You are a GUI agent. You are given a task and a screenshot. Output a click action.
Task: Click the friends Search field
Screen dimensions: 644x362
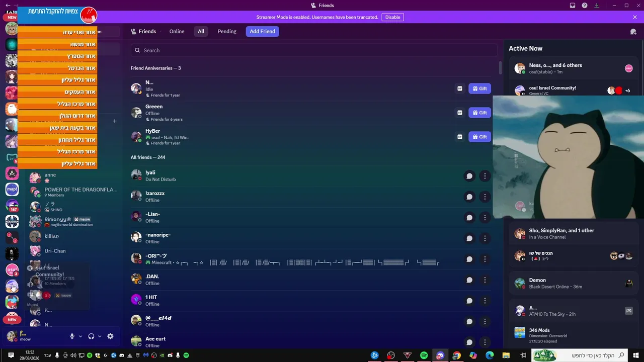tap(314, 50)
